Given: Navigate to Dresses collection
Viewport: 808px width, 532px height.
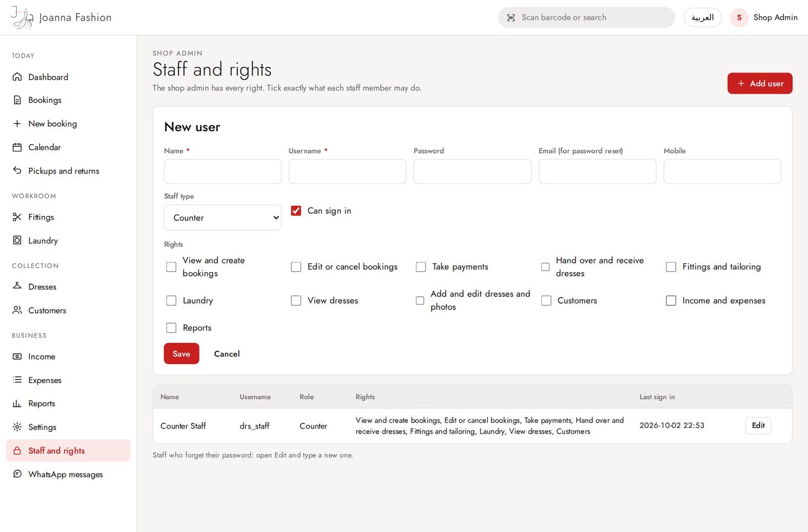Looking at the screenshot, I should 68,286.
